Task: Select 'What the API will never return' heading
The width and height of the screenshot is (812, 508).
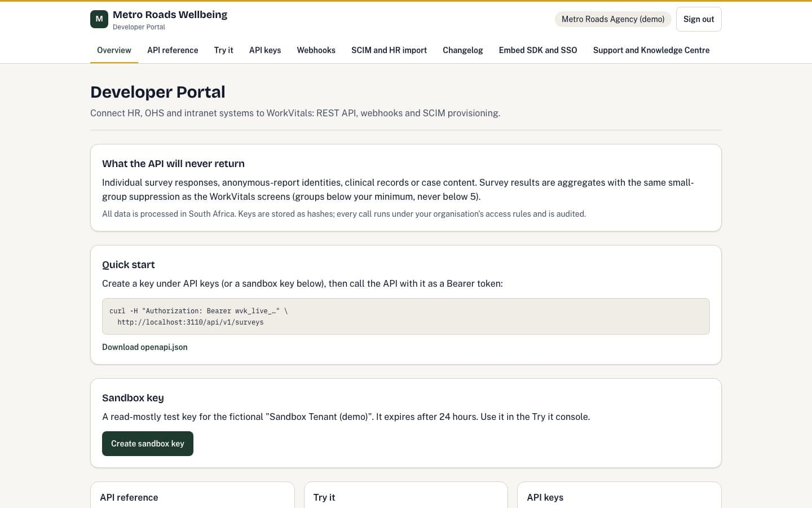Action: [173, 164]
